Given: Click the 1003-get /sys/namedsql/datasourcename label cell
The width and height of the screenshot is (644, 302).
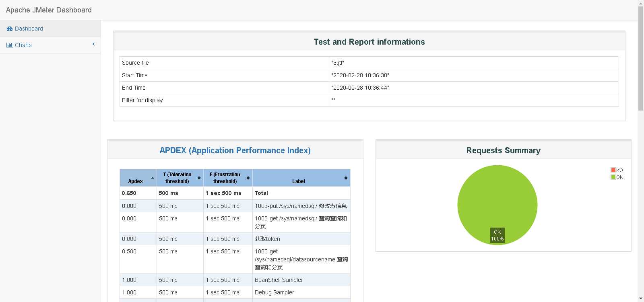Looking at the screenshot, I should coord(301,259).
